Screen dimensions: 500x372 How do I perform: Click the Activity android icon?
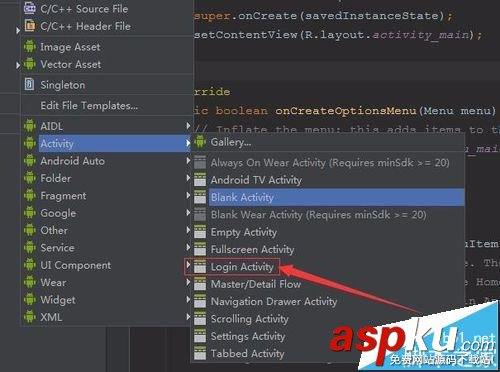coord(30,143)
